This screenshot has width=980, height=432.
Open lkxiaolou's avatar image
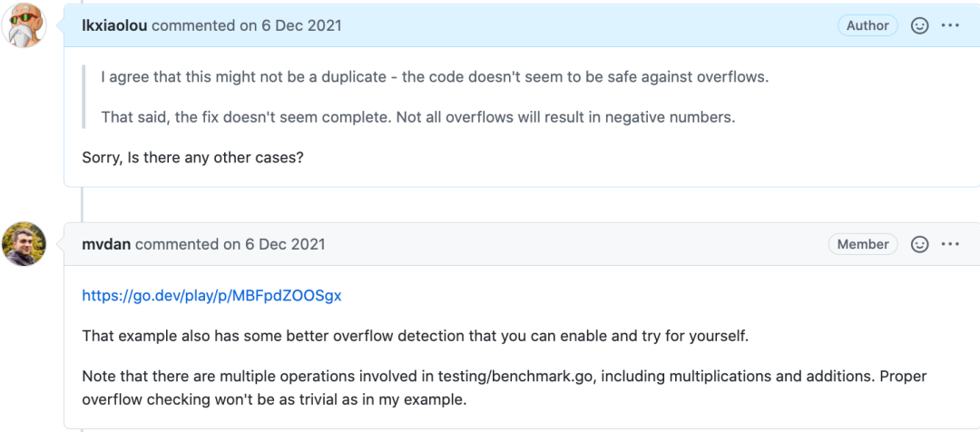(x=24, y=25)
